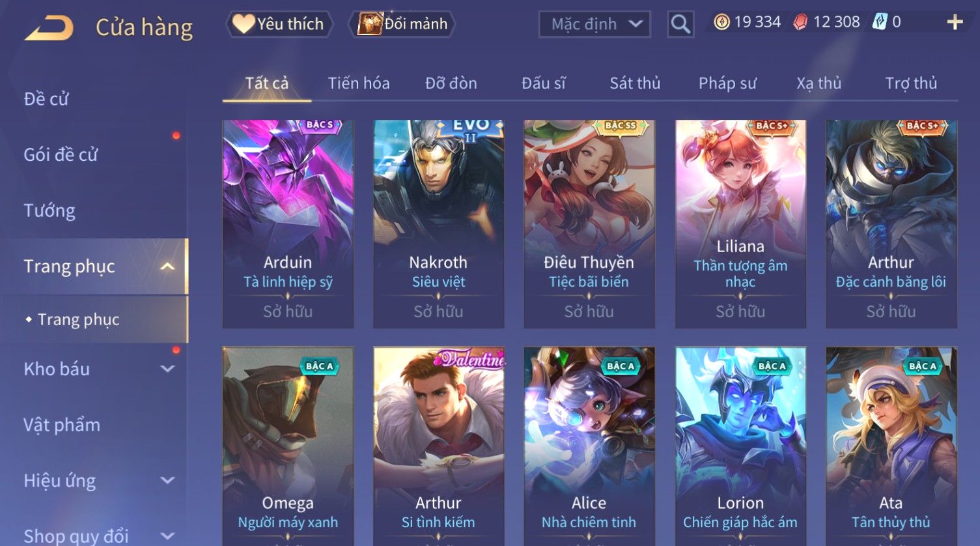This screenshot has height=546, width=980.
Task: Open the search magnifier icon
Action: pyautogui.click(x=680, y=25)
